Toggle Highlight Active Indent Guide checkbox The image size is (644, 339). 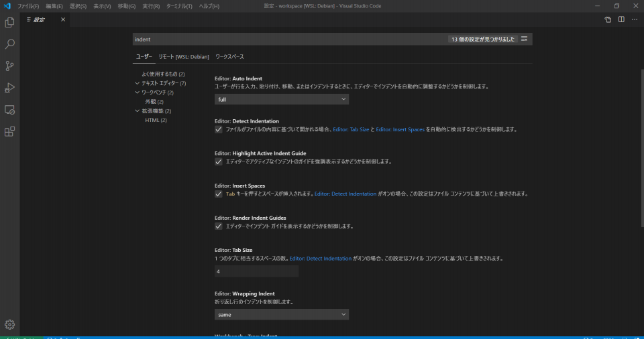pos(219,161)
